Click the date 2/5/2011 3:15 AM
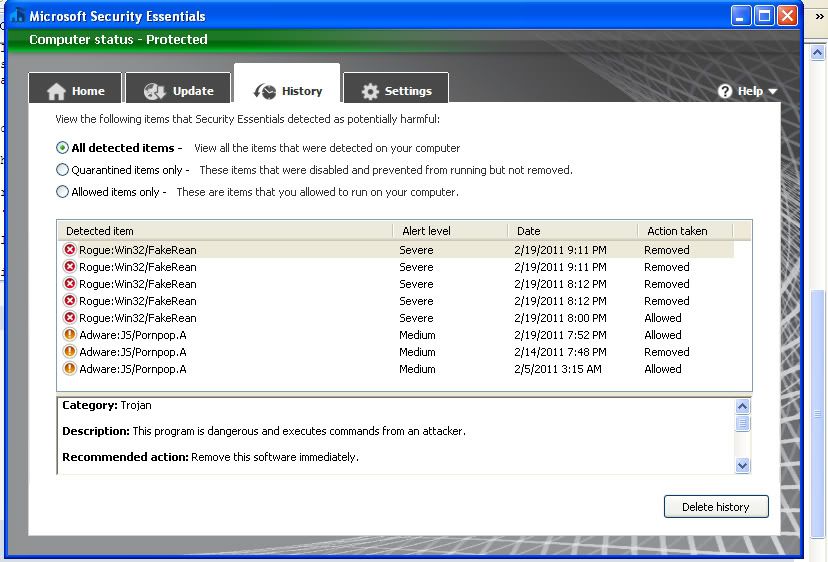The width and height of the screenshot is (828, 562). coord(558,369)
